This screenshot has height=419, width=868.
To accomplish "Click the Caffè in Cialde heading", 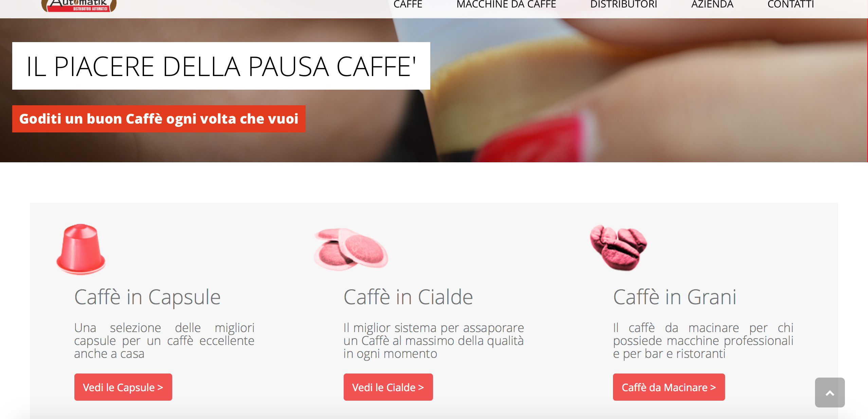I will (408, 297).
